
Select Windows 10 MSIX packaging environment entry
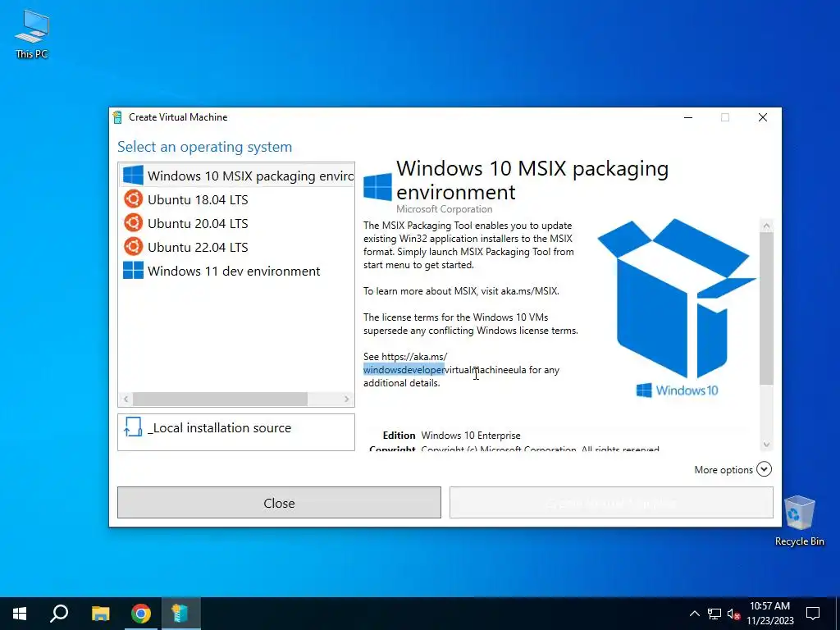click(236, 176)
